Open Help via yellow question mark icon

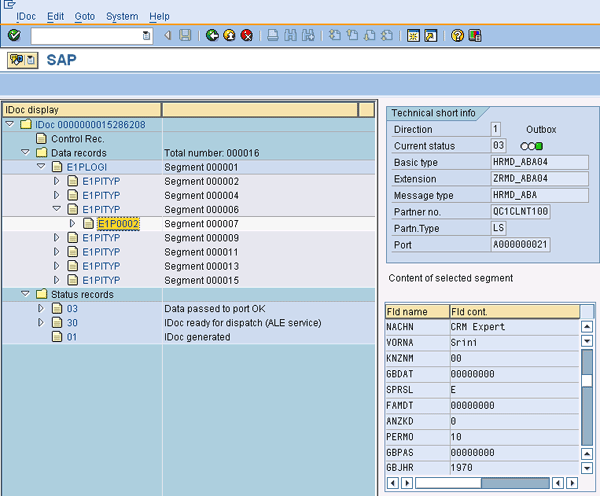click(x=457, y=35)
